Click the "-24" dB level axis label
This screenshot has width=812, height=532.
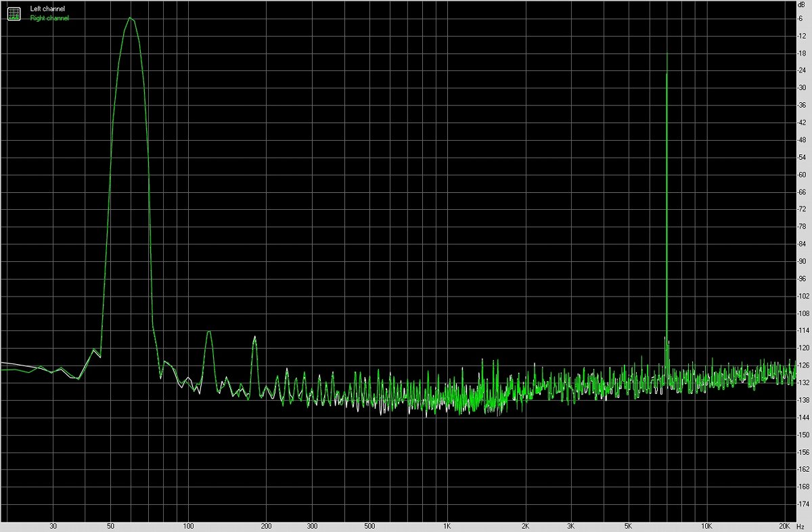coord(802,70)
